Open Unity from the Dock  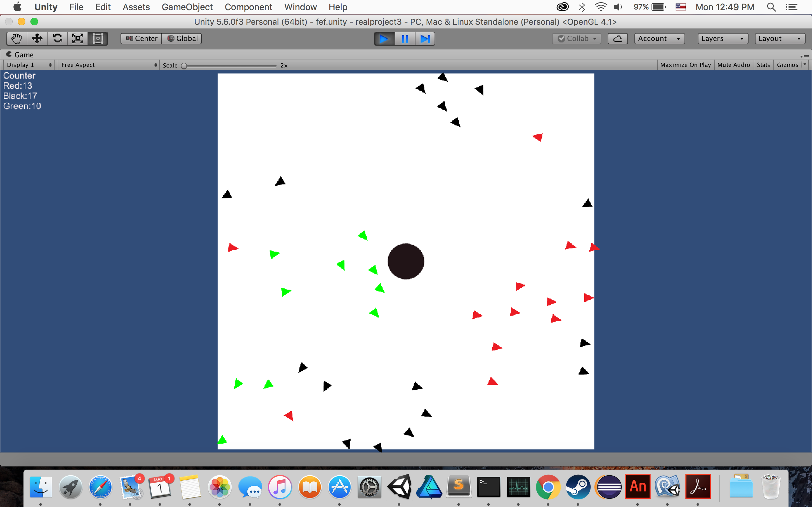[399, 486]
